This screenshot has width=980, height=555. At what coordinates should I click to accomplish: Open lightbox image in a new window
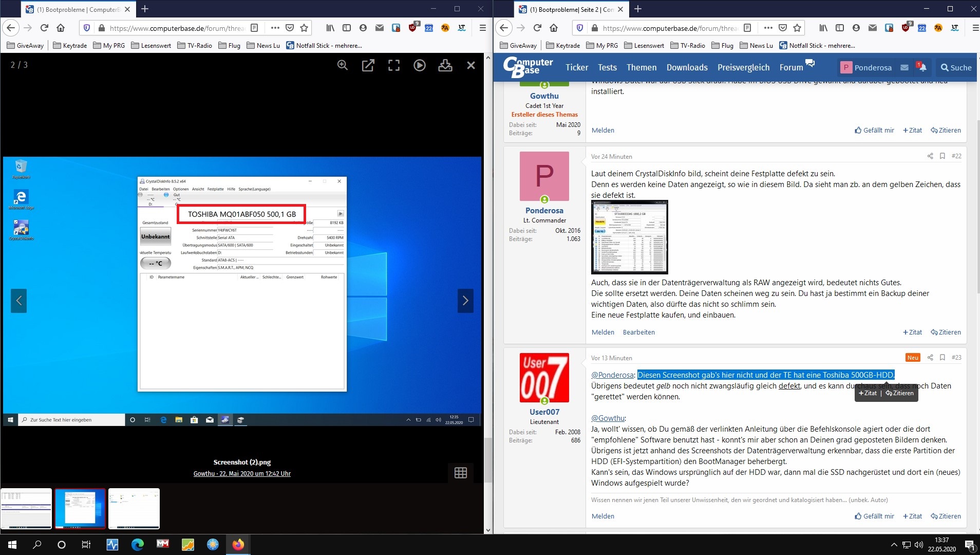(368, 65)
